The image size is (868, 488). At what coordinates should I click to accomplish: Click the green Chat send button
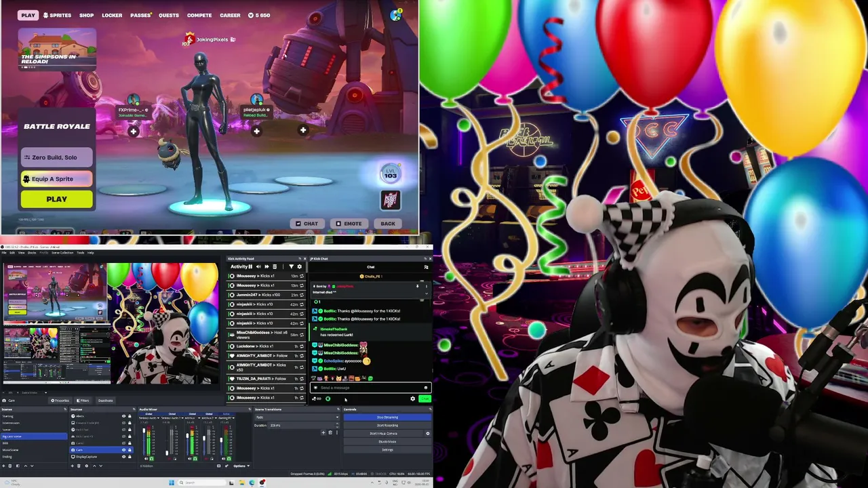click(x=425, y=399)
